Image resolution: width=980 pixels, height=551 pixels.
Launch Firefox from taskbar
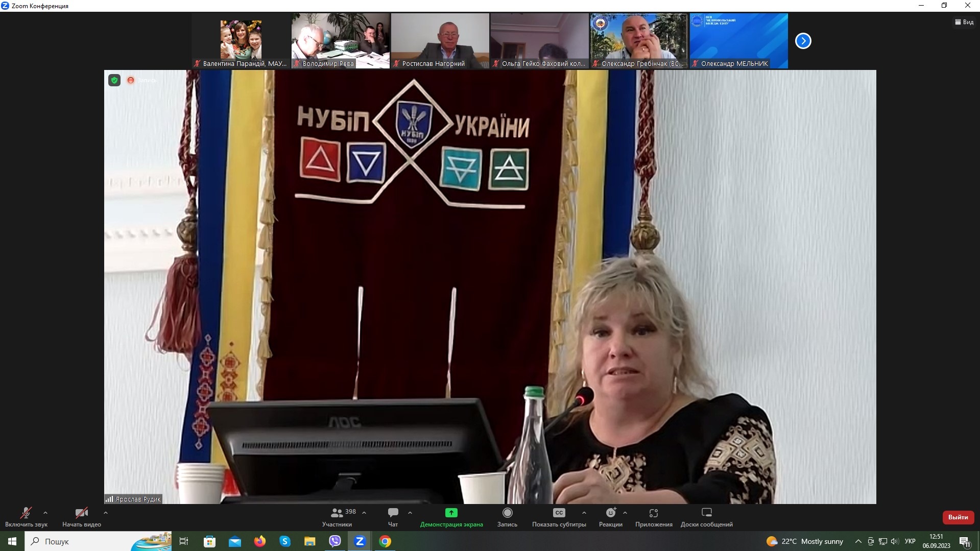(259, 541)
